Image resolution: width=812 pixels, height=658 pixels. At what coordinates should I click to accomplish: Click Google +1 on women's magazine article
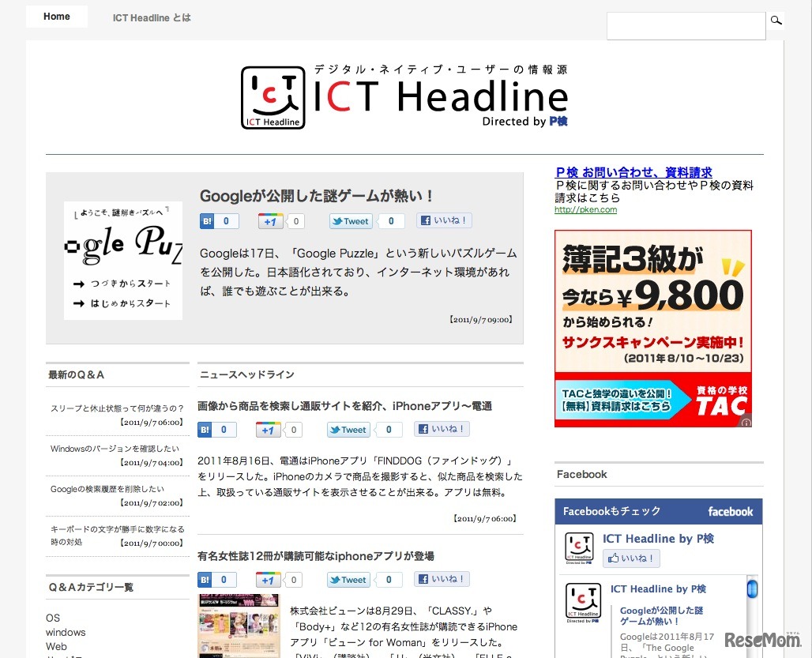pyautogui.click(x=269, y=580)
